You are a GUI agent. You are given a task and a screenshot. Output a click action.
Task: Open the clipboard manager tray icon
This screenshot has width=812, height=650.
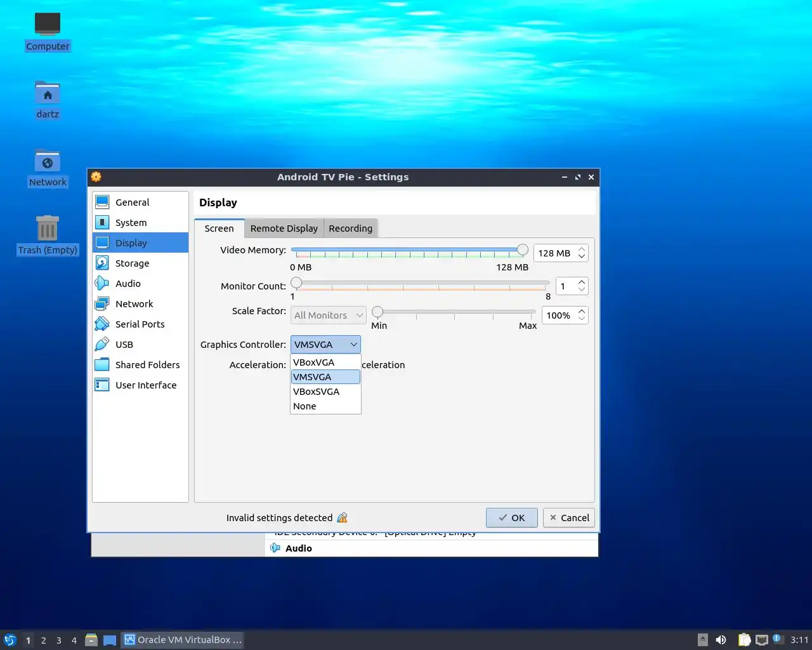pyautogui.click(x=744, y=640)
